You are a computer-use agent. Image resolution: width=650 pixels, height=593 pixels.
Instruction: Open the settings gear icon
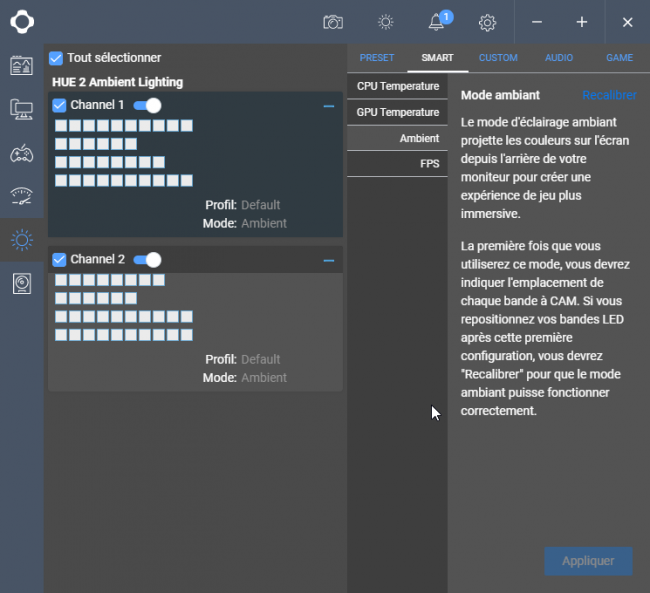tap(487, 22)
